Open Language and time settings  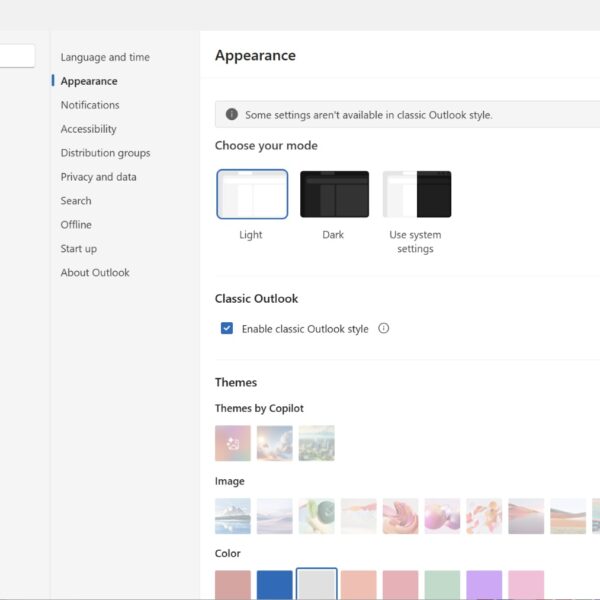tap(105, 57)
